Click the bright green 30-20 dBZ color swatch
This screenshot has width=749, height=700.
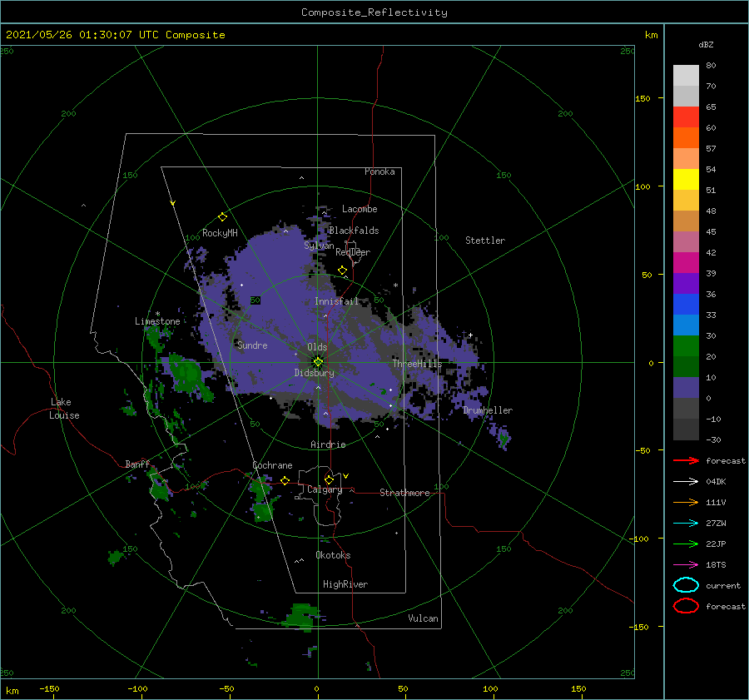[686, 346]
